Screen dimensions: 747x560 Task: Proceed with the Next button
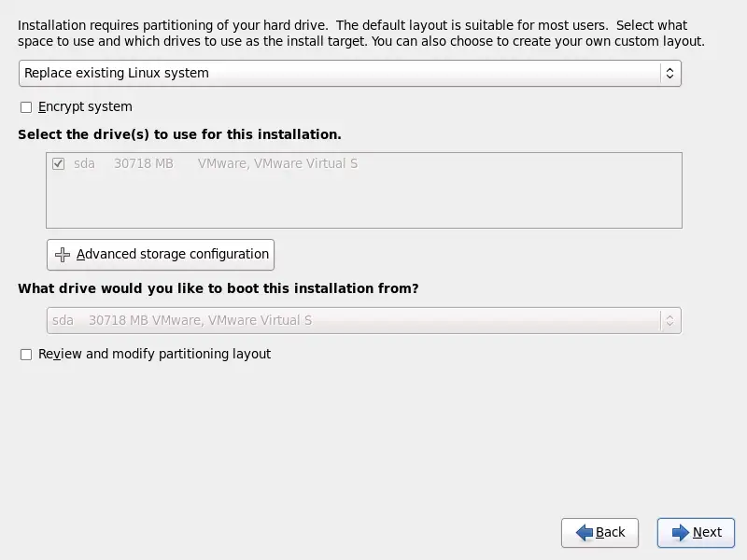point(696,532)
